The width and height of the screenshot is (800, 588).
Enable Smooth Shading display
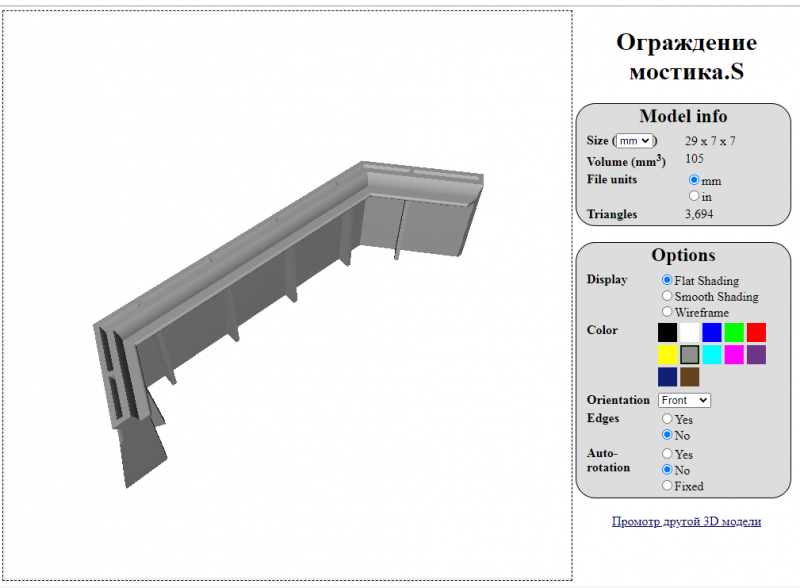point(667,297)
